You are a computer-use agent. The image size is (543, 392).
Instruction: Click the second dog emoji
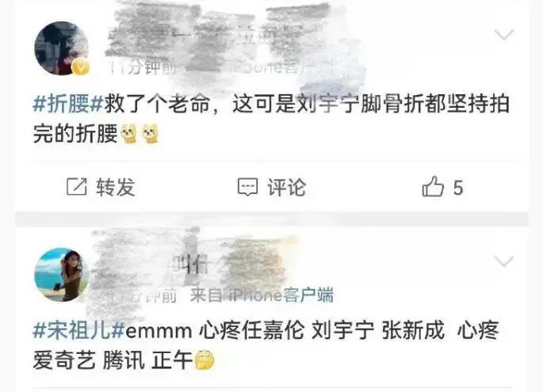[x=151, y=134]
